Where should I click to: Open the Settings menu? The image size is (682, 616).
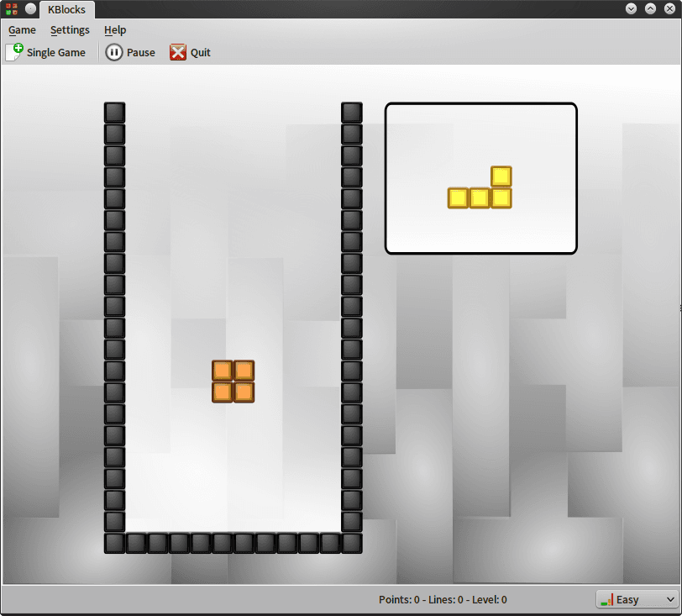pyautogui.click(x=70, y=30)
